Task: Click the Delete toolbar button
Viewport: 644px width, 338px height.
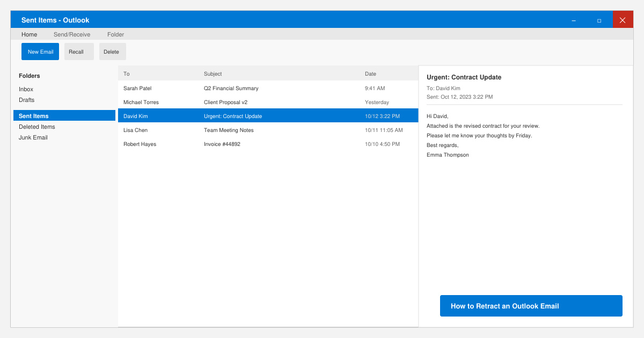Action: (113, 52)
